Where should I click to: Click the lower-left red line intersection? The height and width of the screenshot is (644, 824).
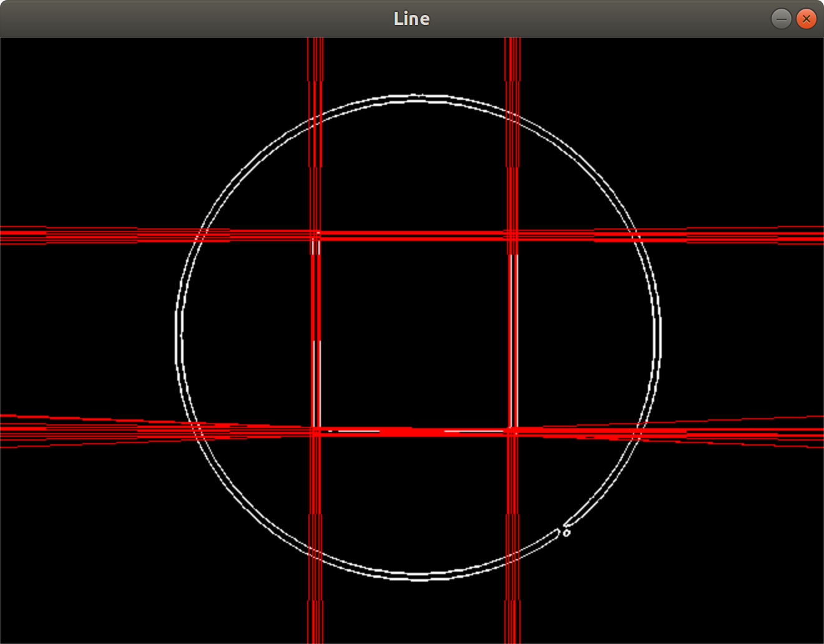tap(316, 431)
